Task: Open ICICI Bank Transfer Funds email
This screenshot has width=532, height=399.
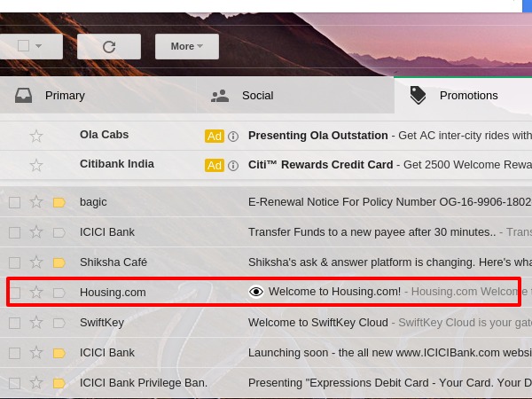Action: (x=372, y=232)
